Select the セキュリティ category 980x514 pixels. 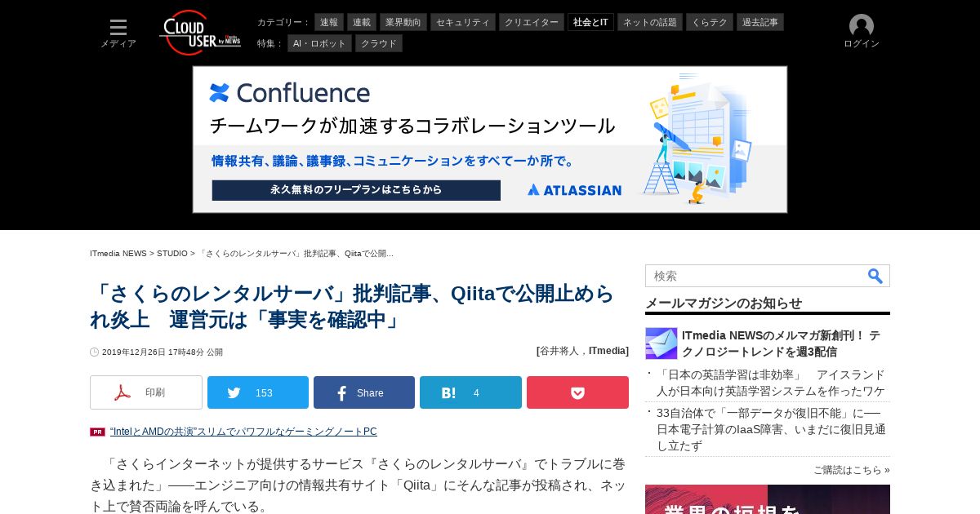point(463,22)
